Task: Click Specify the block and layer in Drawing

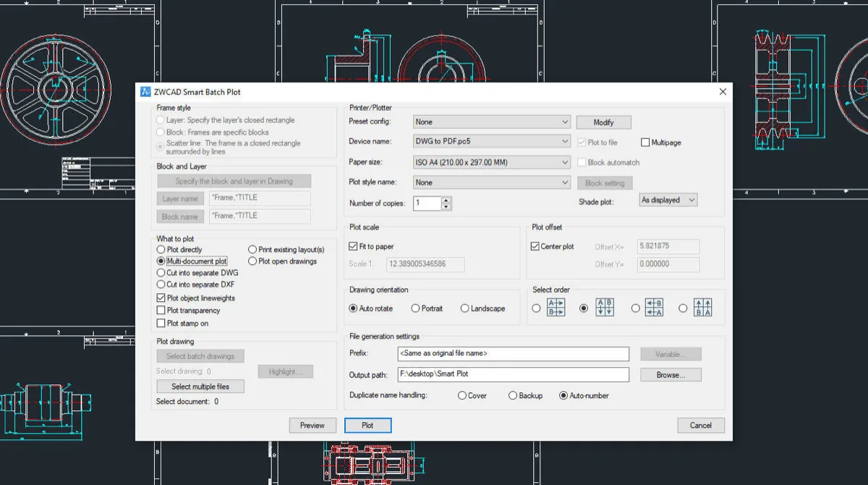Action: tap(234, 181)
